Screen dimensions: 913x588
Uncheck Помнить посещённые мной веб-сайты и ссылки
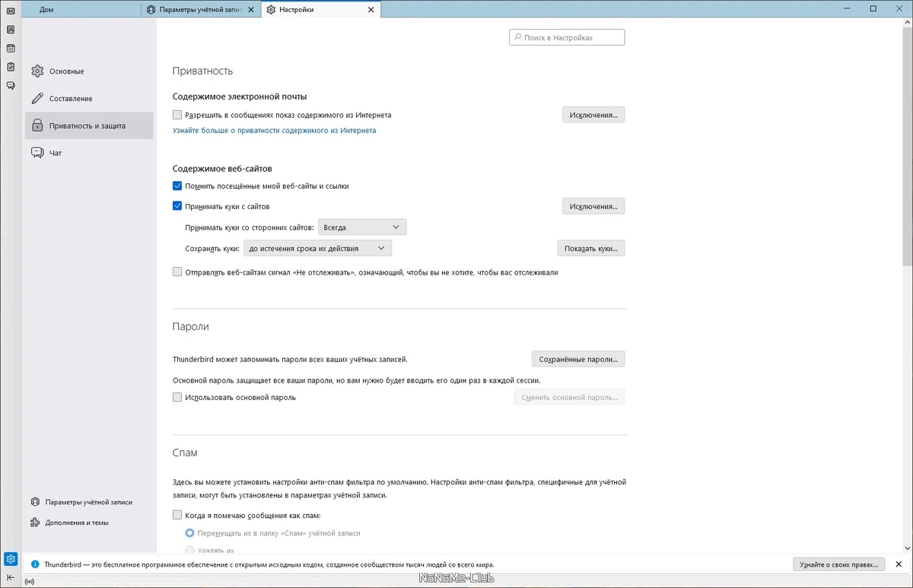tap(177, 186)
